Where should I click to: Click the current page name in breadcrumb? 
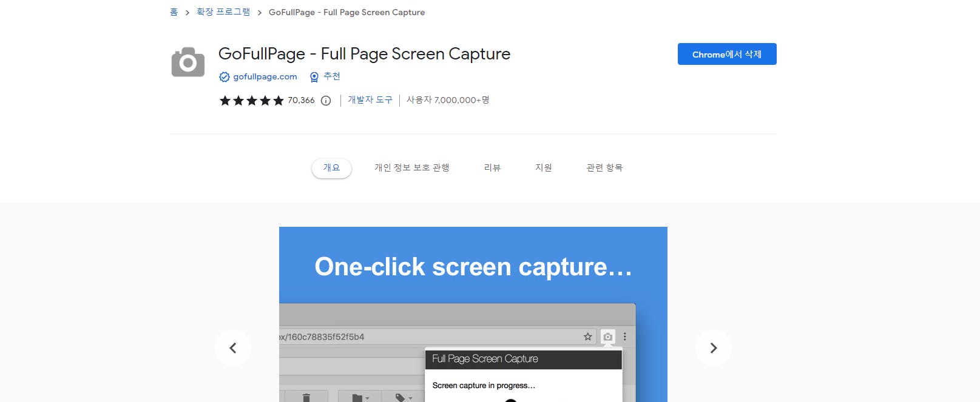(346, 12)
